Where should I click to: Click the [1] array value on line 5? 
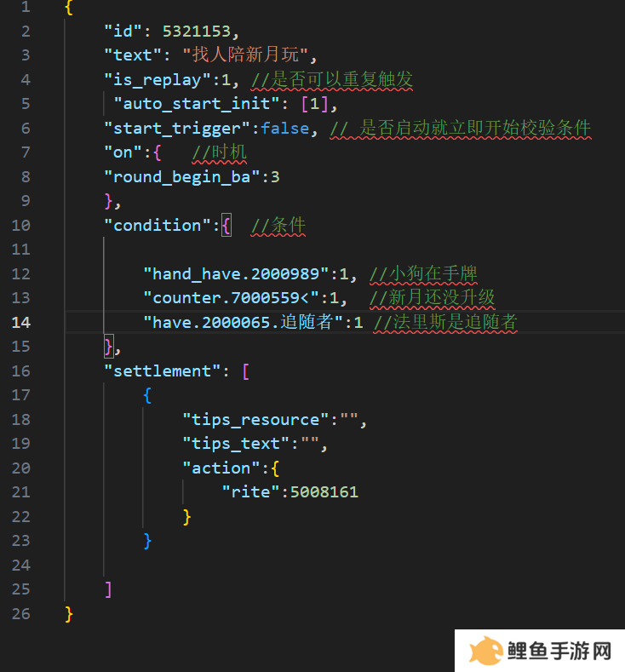tap(315, 104)
